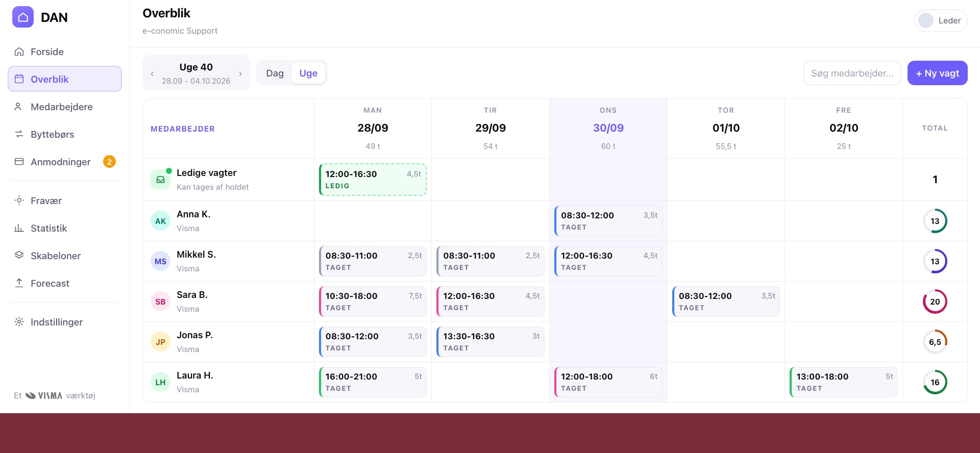Click Mikkel S. avatar MS

[x=160, y=261]
